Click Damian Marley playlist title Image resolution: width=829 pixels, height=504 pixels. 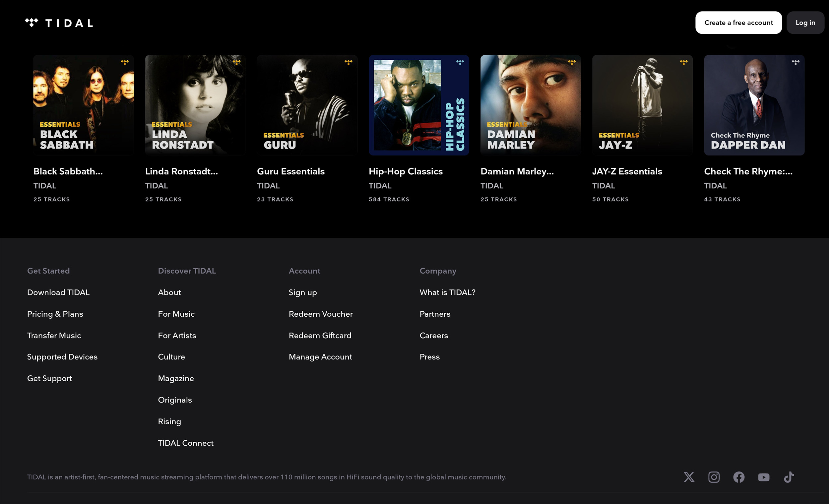(517, 171)
